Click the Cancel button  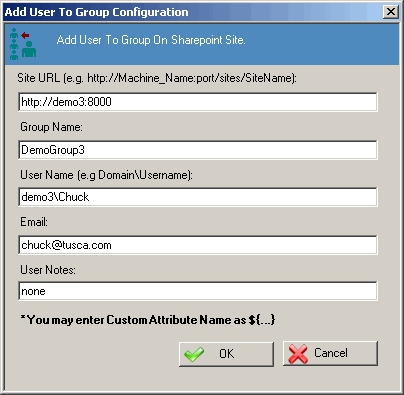(330, 353)
